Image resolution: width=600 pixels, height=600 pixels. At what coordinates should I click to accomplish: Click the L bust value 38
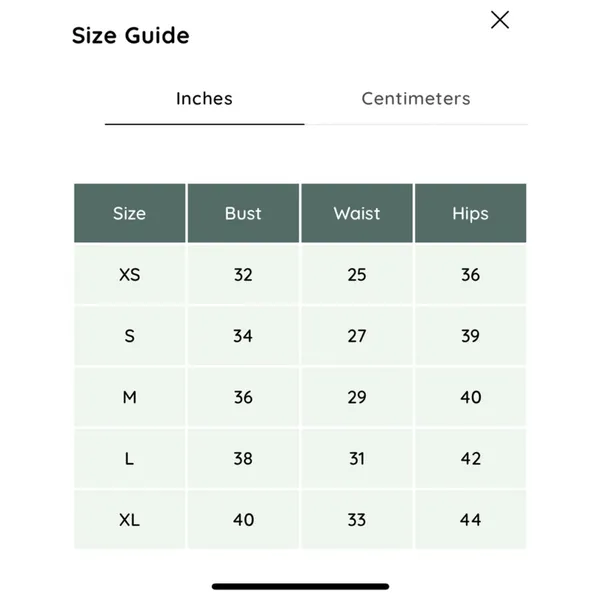pyautogui.click(x=243, y=458)
